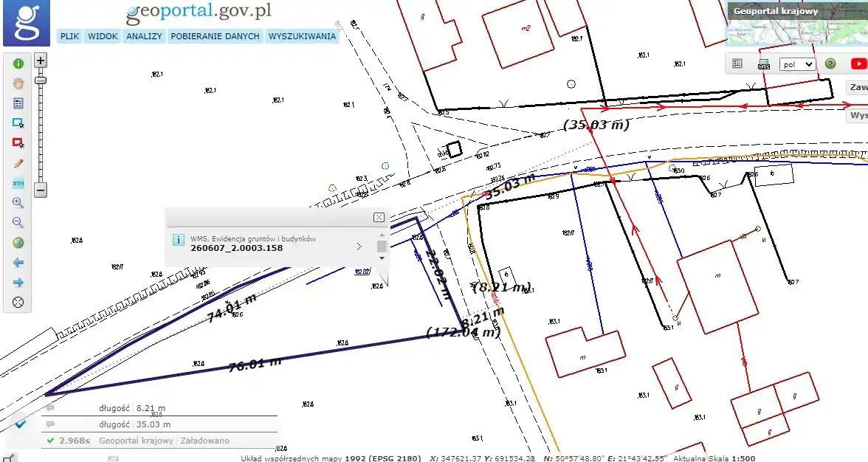
Task: Open the XYH coordinates tool
Action: click(18, 183)
